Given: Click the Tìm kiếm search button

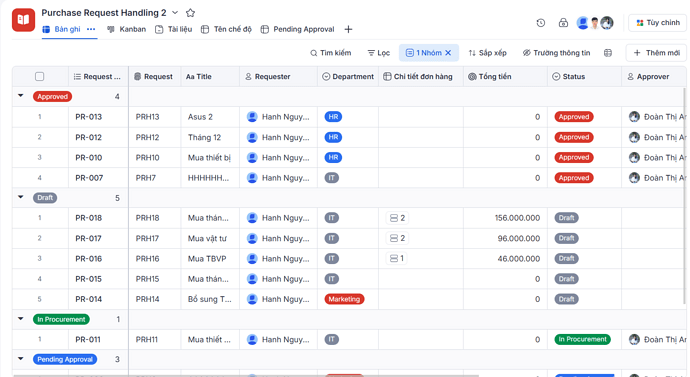Looking at the screenshot, I should point(330,53).
